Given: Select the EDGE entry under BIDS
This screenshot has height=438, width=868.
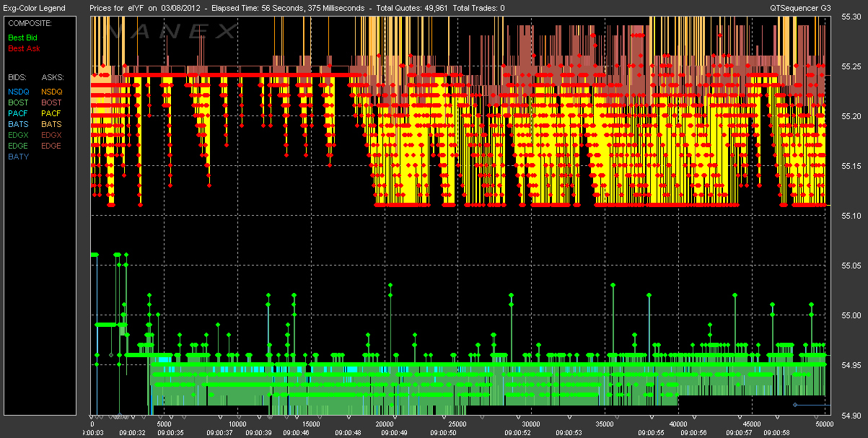Looking at the screenshot, I should [19, 146].
